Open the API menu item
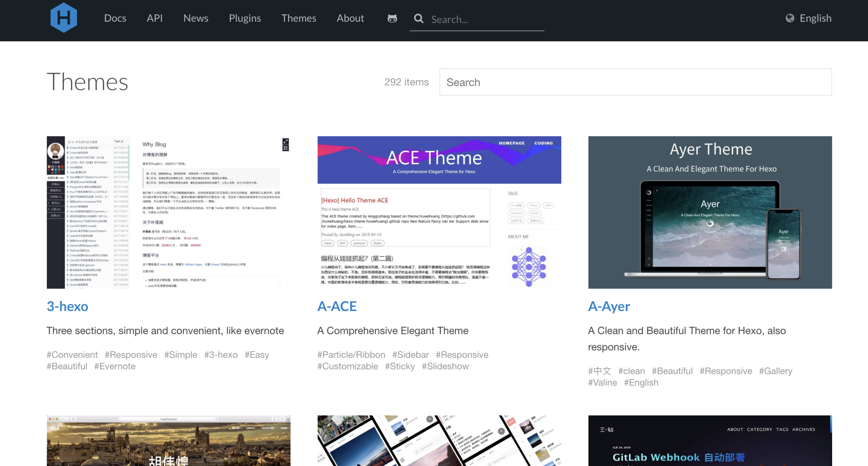 pyautogui.click(x=155, y=18)
